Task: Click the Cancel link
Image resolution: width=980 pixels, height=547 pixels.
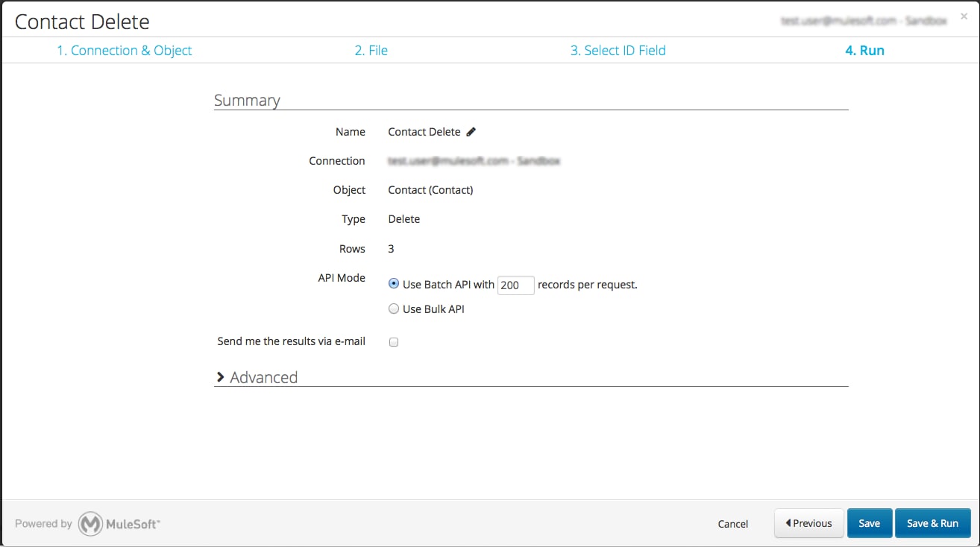Action: pyautogui.click(x=733, y=524)
